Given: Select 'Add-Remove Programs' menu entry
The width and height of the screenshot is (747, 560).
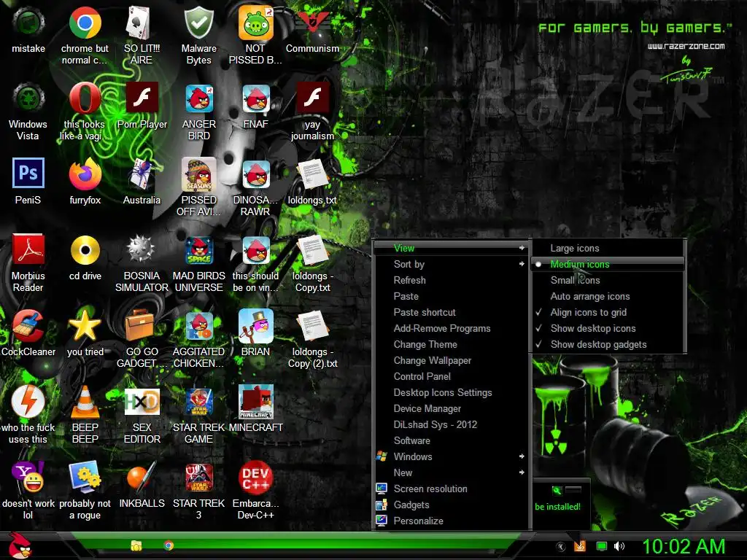Looking at the screenshot, I should click(451, 328).
